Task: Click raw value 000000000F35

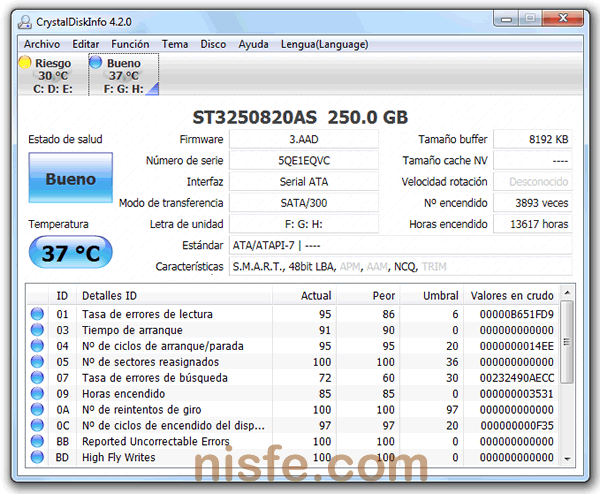Action: (x=517, y=426)
